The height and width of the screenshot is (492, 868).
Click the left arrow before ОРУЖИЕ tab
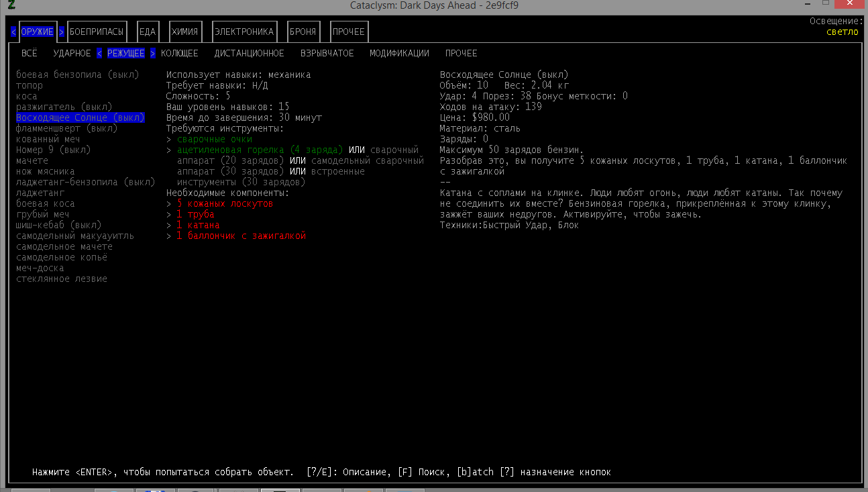click(13, 32)
